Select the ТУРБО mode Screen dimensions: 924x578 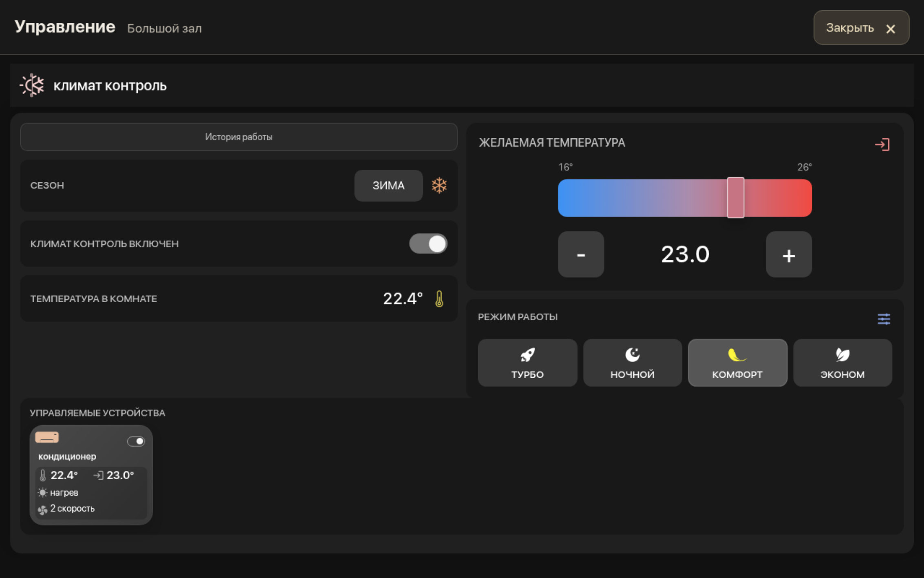point(527,363)
